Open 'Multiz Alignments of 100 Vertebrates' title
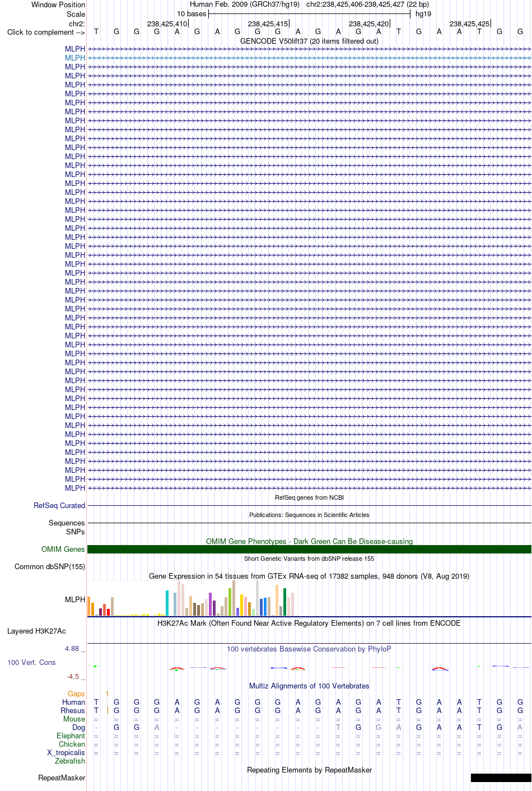Viewport: 532px width, 791px height. 309,686
